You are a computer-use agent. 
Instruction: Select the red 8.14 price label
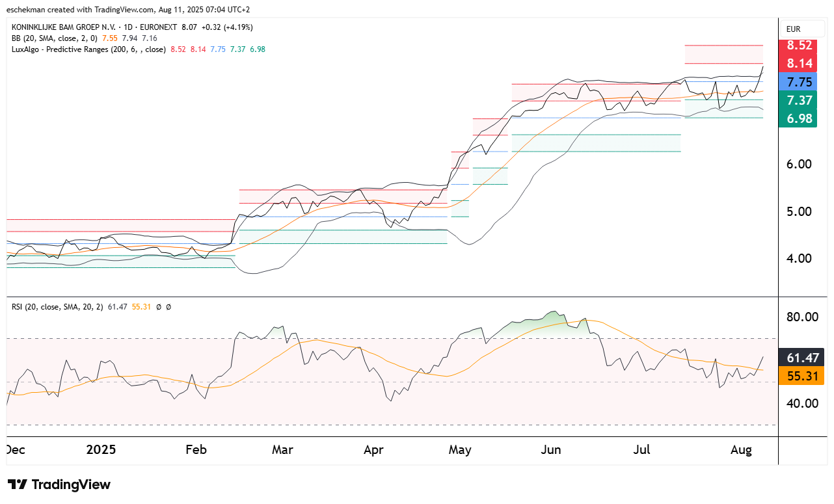point(799,63)
